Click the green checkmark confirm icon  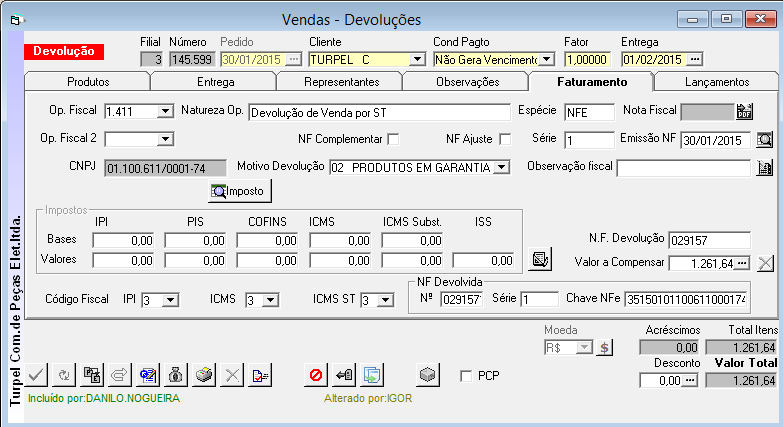click(x=36, y=375)
